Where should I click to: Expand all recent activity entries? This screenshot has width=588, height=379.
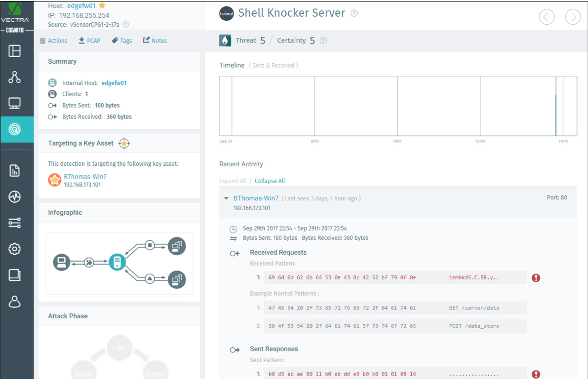pyautogui.click(x=233, y=181)
